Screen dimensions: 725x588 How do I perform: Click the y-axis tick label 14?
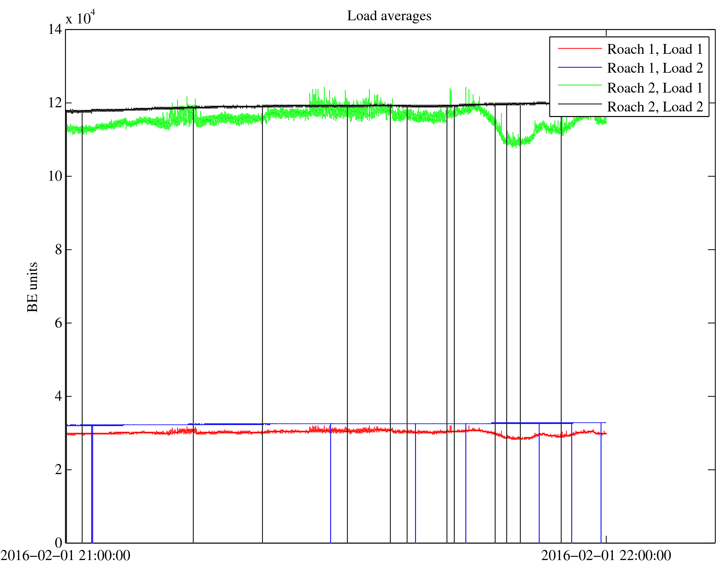55,29
